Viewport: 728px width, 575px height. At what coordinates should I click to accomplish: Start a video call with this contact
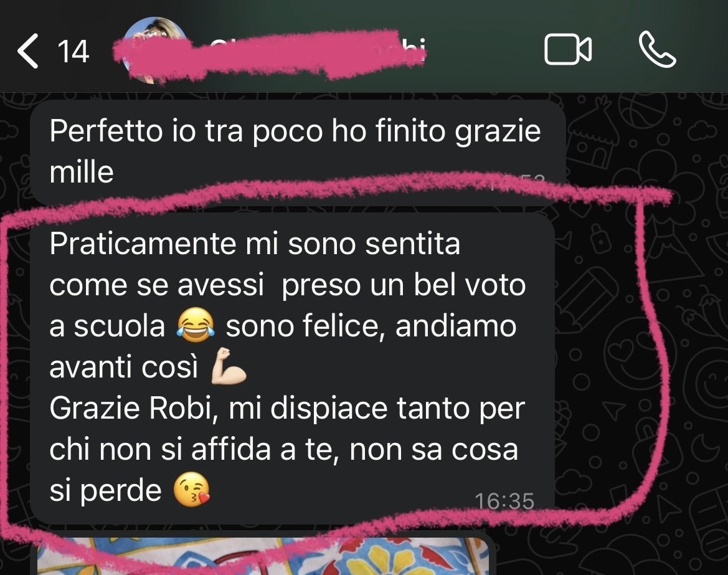[x=568, y=49]
